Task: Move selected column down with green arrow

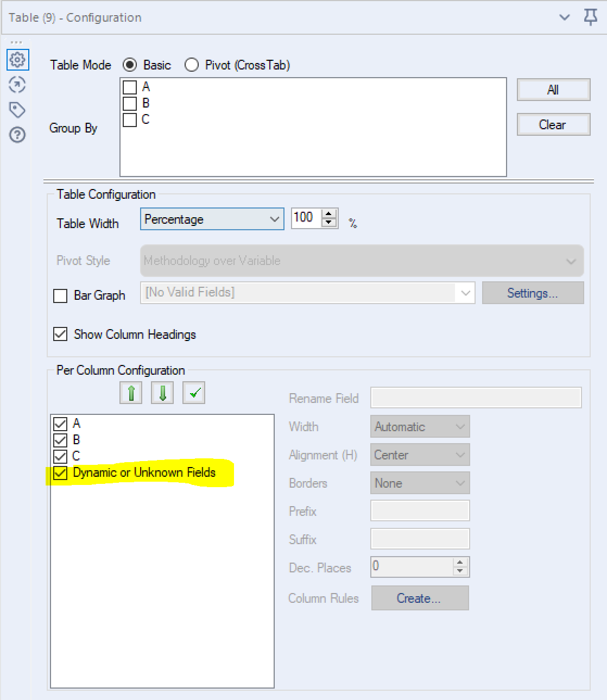Action: pyautogui.click(x=162, y=392)
